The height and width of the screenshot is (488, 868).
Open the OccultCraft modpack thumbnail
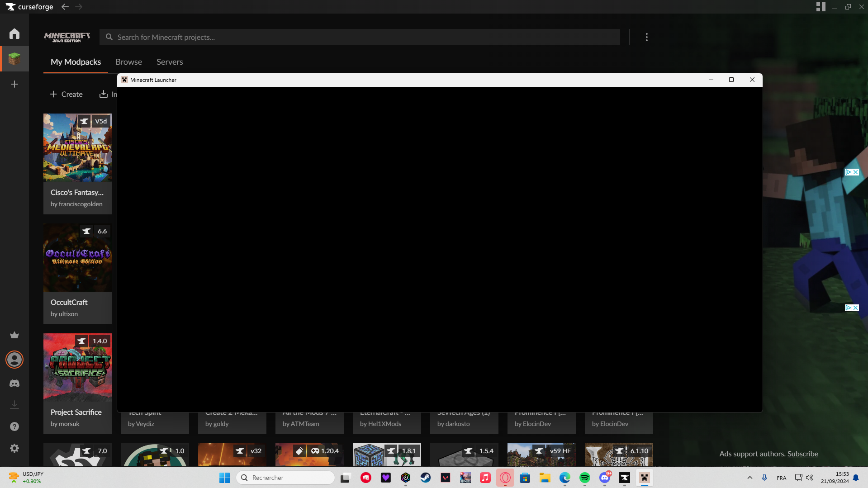77,257
